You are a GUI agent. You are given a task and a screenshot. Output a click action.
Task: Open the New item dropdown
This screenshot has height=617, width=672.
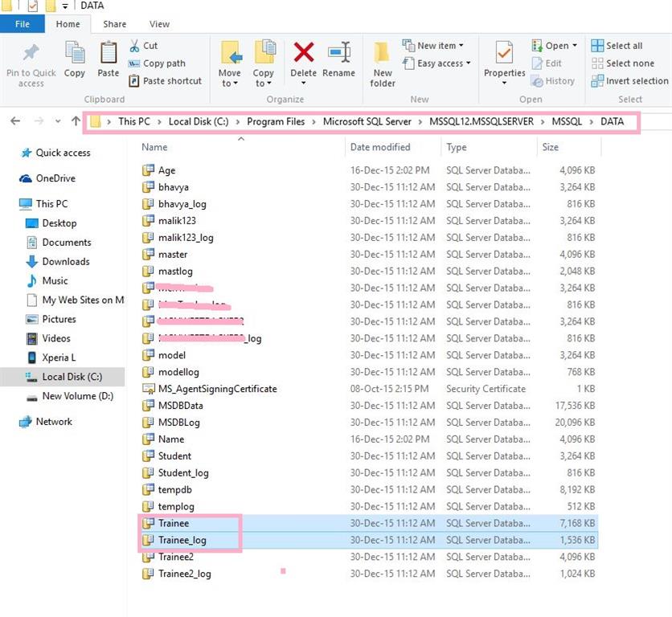click(x=432, y=46)
